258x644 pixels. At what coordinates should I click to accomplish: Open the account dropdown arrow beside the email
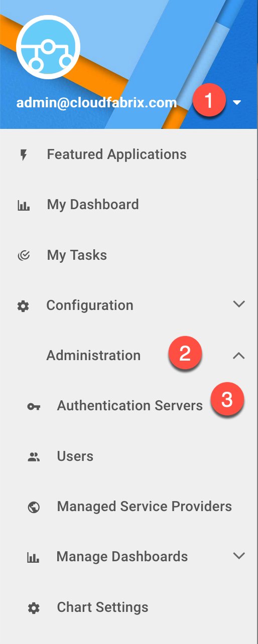[x=237, y=103]
